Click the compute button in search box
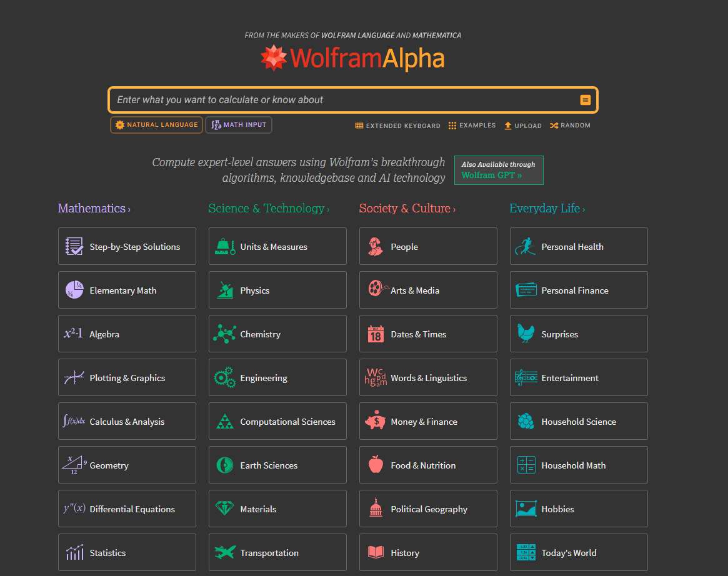 (585, 100)
